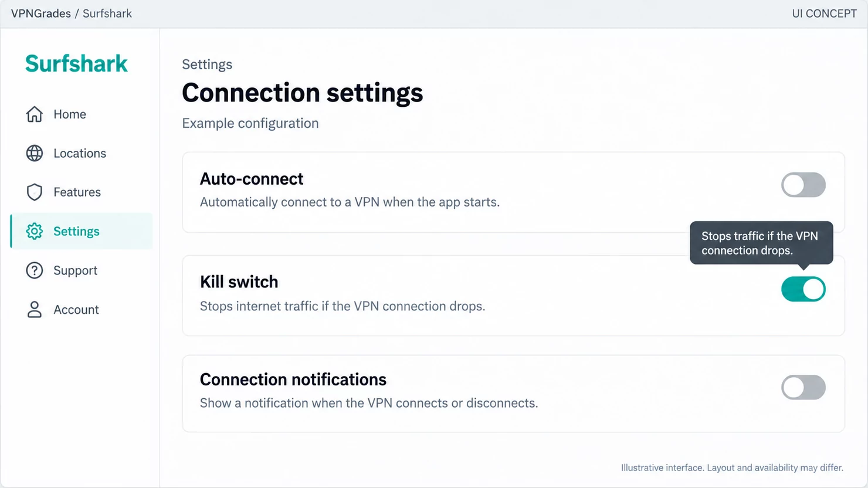868x488 pixels.
Task: Click the 'Kill switch' title
Action: 239,282
